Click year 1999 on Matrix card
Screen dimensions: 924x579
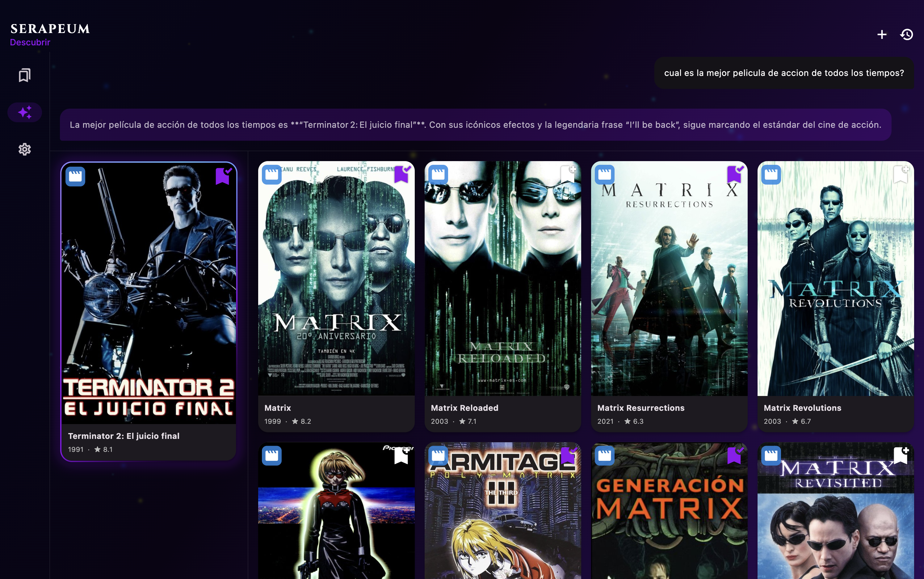[272, 421]
